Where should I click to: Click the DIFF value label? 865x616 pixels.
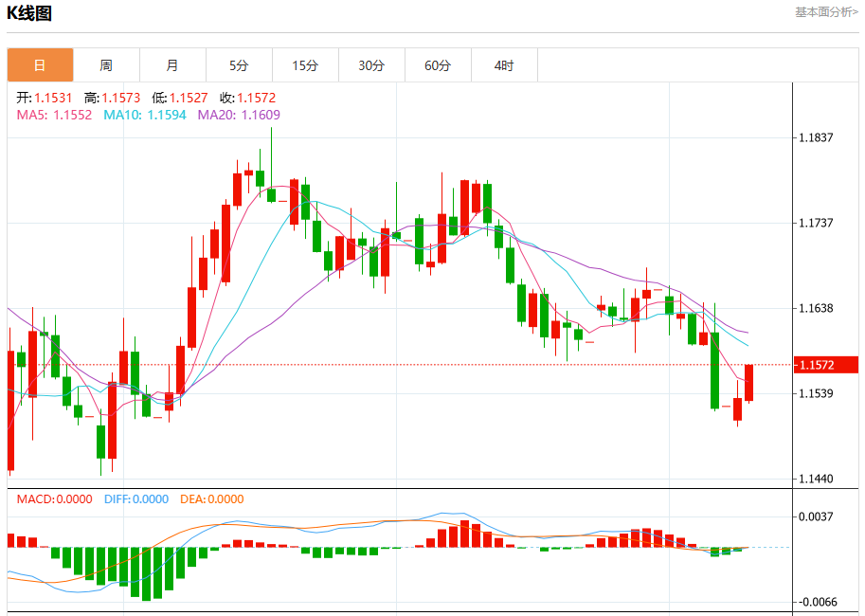[136, 499]
